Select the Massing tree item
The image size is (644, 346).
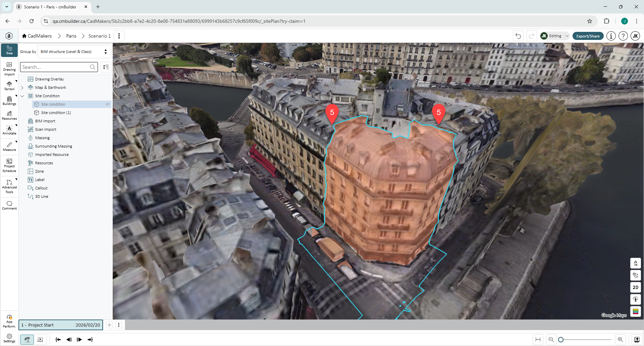(42, 138)
